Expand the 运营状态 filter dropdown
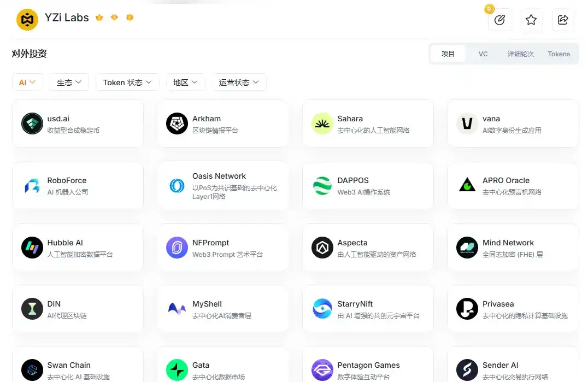The image size is (588, 382). tap(239, 81)
